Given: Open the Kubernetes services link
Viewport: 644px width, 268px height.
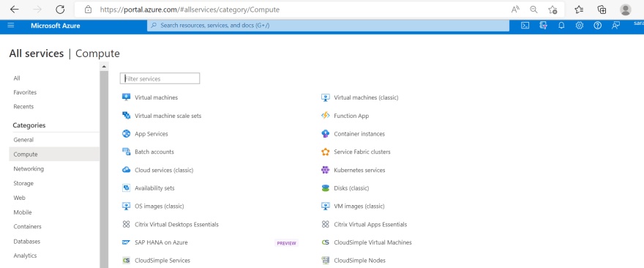Looking at the screenshot, I should click(359, 170).
